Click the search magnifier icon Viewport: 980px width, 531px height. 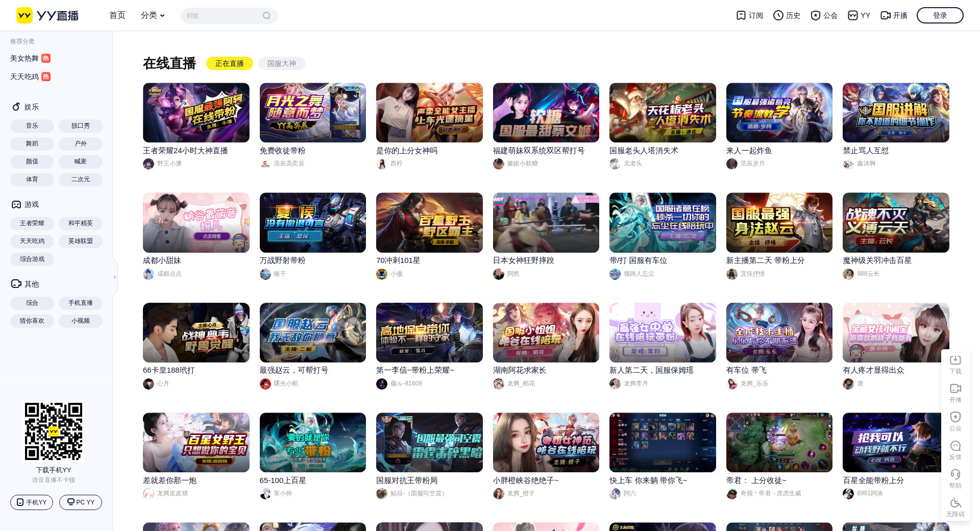(266, 16)
